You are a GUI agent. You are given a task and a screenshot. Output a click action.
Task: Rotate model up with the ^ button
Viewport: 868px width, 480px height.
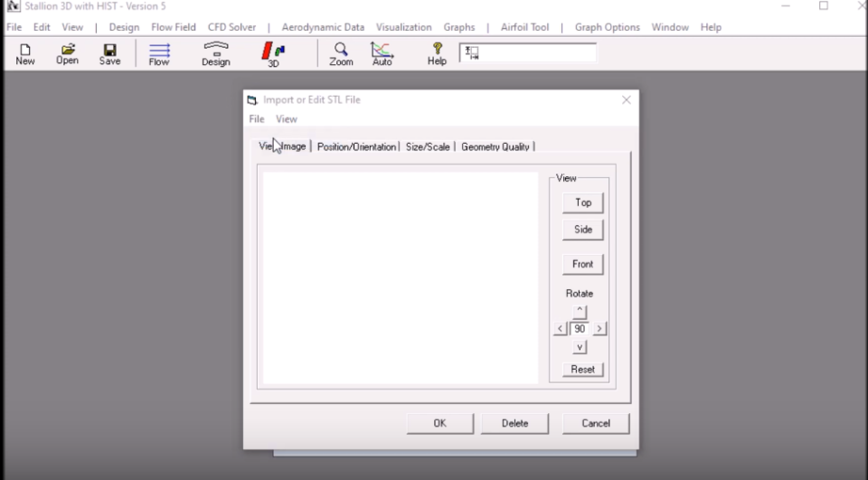580,311
